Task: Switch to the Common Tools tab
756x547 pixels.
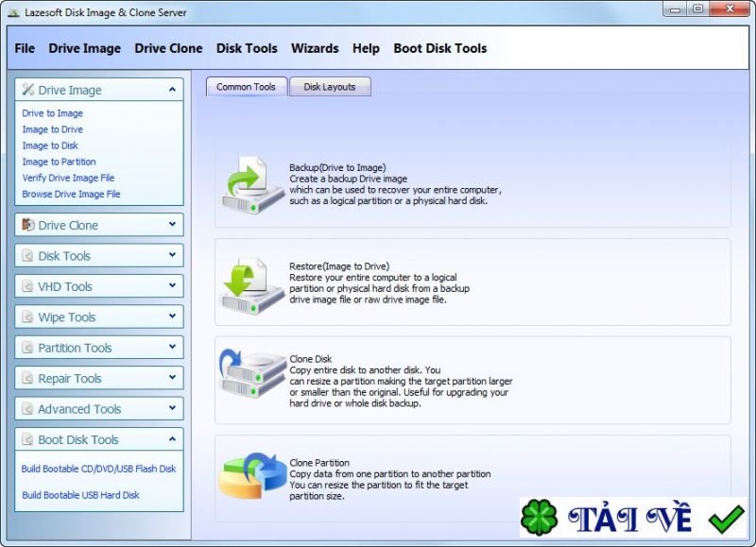Action: tap(247, 87)
